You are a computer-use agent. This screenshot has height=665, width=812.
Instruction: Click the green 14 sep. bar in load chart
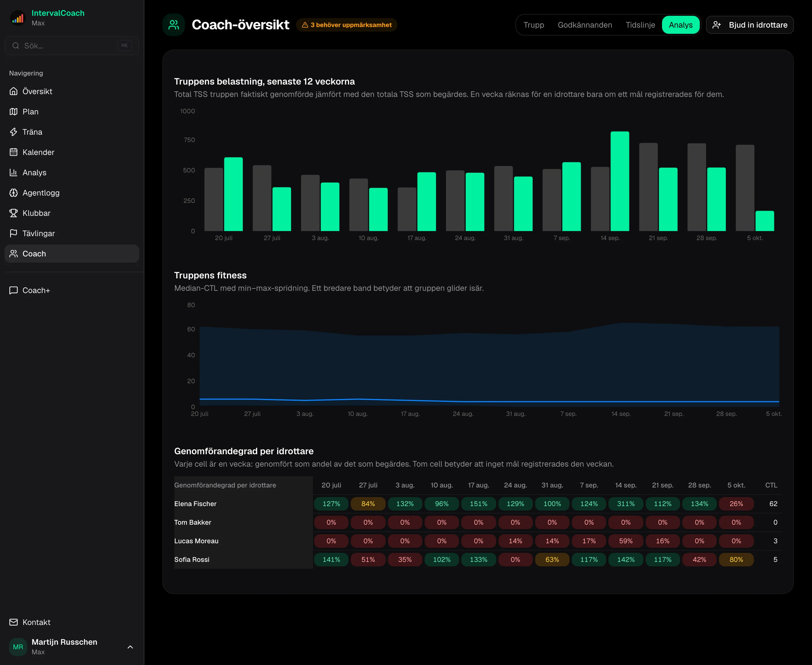620,181
